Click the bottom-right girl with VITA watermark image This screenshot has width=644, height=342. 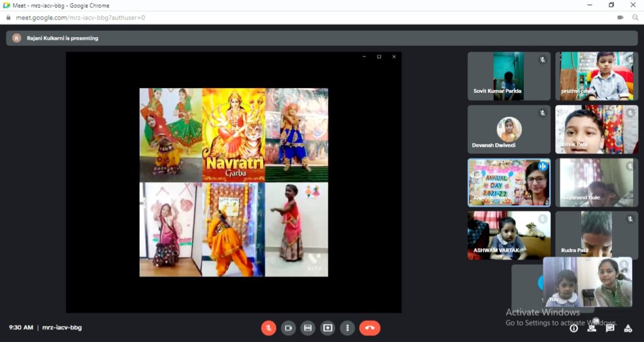point(297,229)
